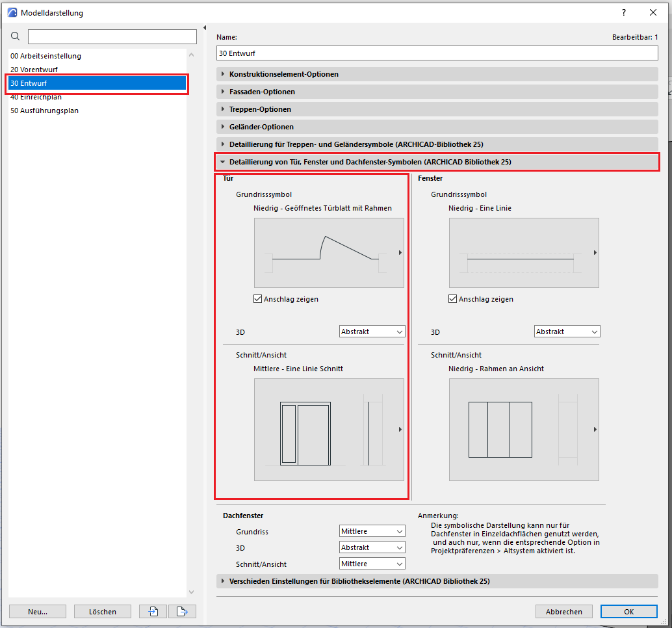Open the Dachfenster Grundriss Mittlere dropdown
The width and height of the screenshot is (672, 628).
point(372,531)
